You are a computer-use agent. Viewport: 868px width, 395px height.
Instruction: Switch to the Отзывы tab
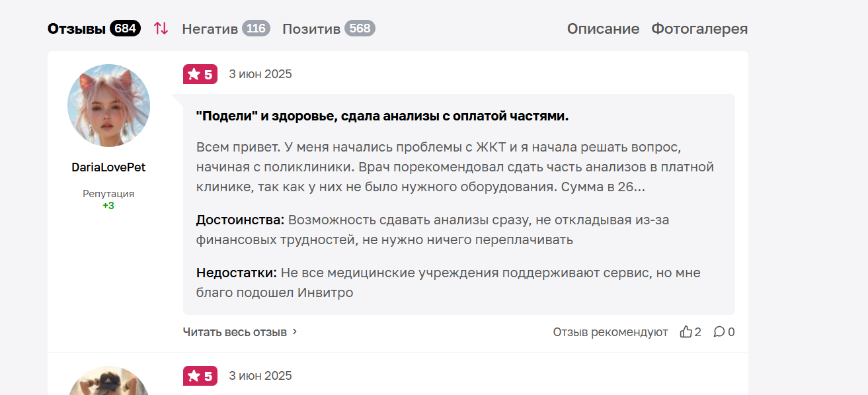[77, 28]
